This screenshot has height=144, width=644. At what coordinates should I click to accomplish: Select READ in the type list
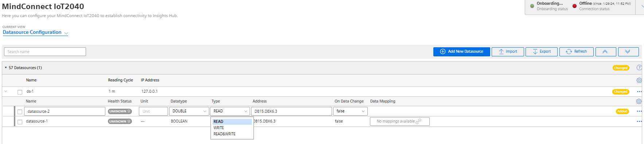[232, 121]
